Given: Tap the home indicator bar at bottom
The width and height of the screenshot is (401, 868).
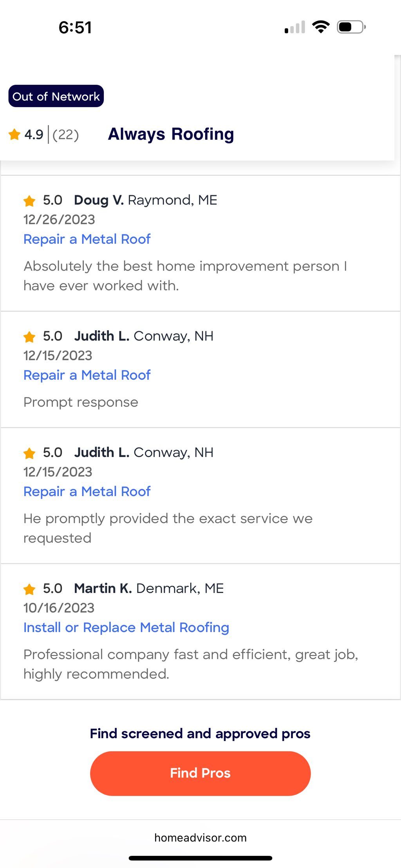Looking at the screenshot, I should tap(200, 858).
